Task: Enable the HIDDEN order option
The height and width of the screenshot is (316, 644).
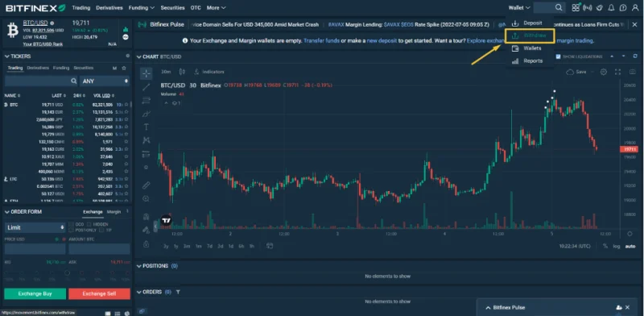Action: (90, 225)
